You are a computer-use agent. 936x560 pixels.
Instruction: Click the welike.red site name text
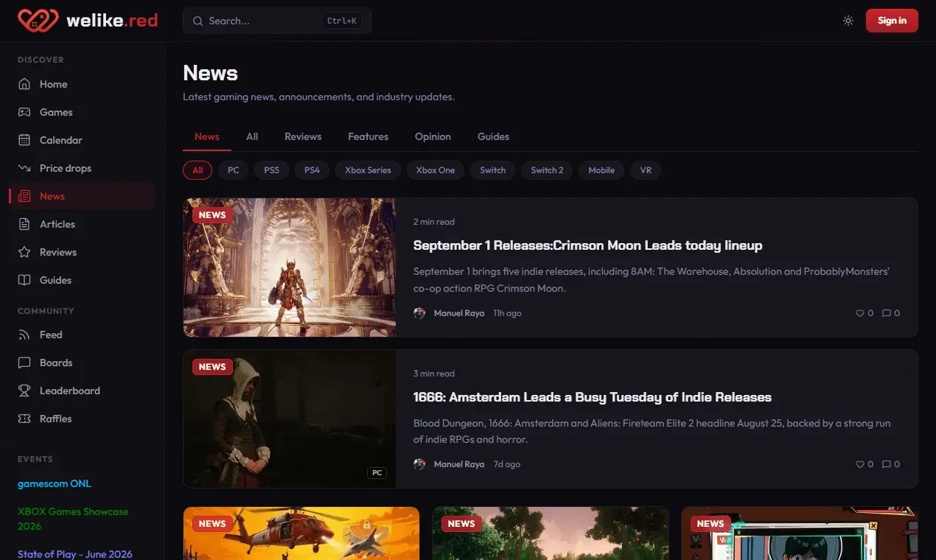112,21
